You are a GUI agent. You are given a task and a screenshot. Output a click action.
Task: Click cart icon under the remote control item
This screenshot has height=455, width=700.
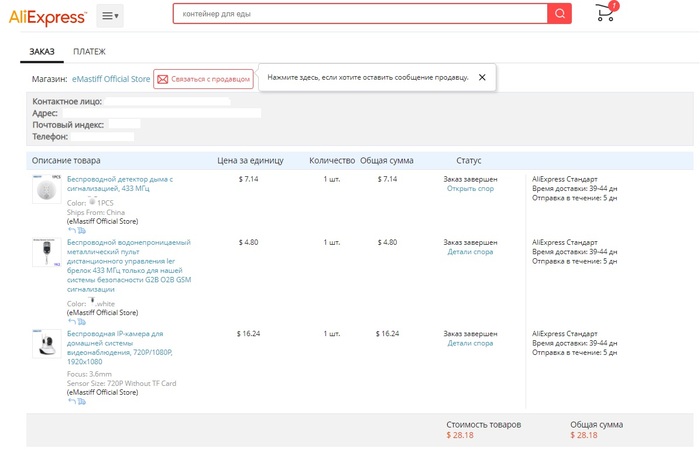[x=81, y=321]
